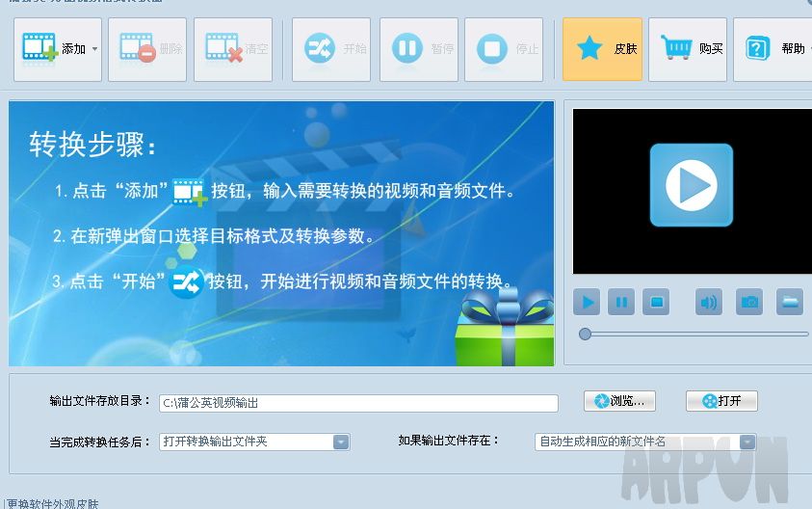Toggle the volume speaker icon
Image resolution: width=812 pixels, height=509 pixels.
[x=709, y=302]
